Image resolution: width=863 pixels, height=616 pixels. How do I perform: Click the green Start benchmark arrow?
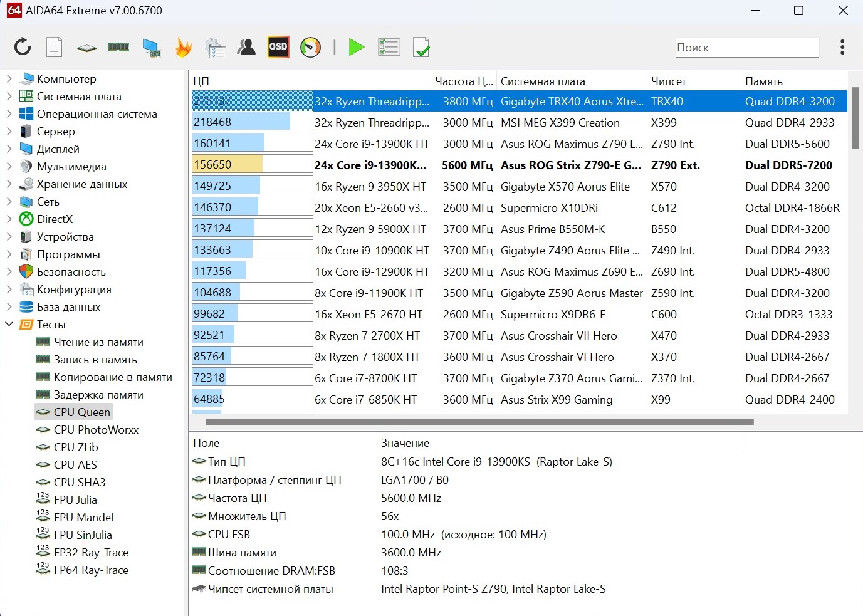pyautogui.click(x=357, y=47)
